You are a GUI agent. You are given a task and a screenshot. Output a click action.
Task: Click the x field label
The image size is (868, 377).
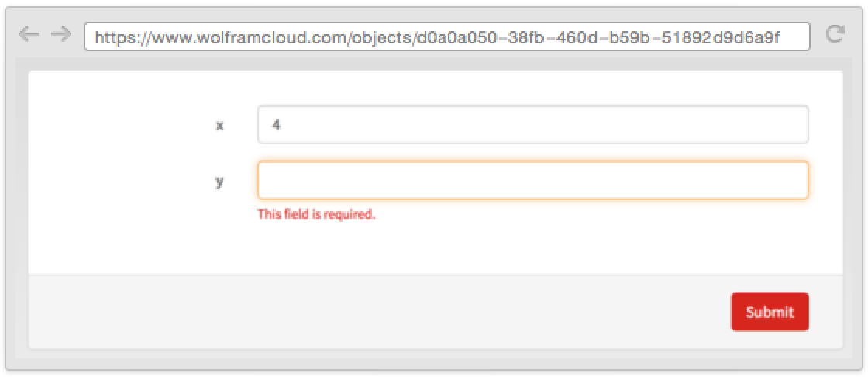[x=219, y=126]
